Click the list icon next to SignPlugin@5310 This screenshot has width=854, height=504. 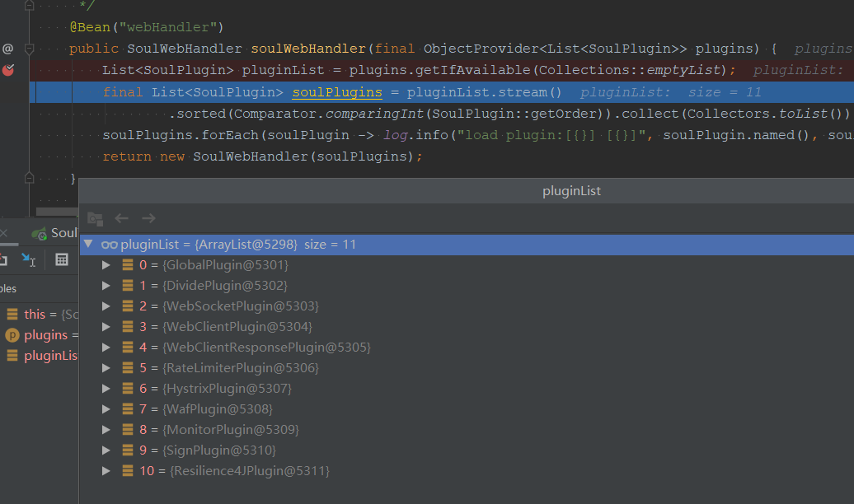tap(128, 450)
